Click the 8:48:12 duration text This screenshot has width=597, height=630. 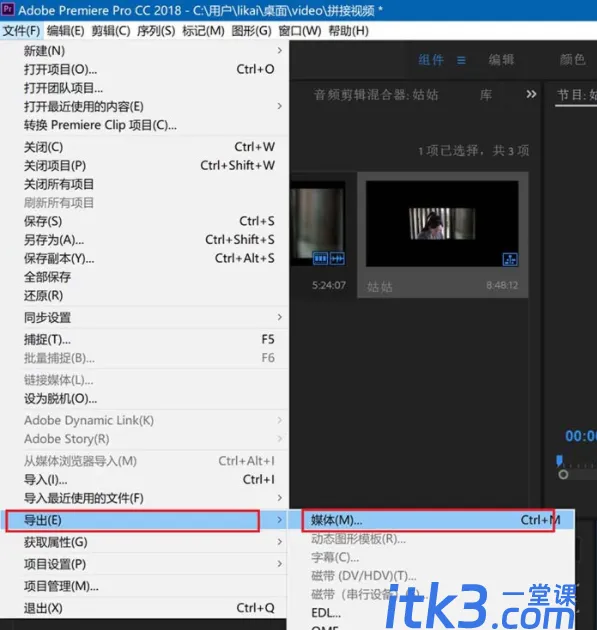[x=502, y=285]
